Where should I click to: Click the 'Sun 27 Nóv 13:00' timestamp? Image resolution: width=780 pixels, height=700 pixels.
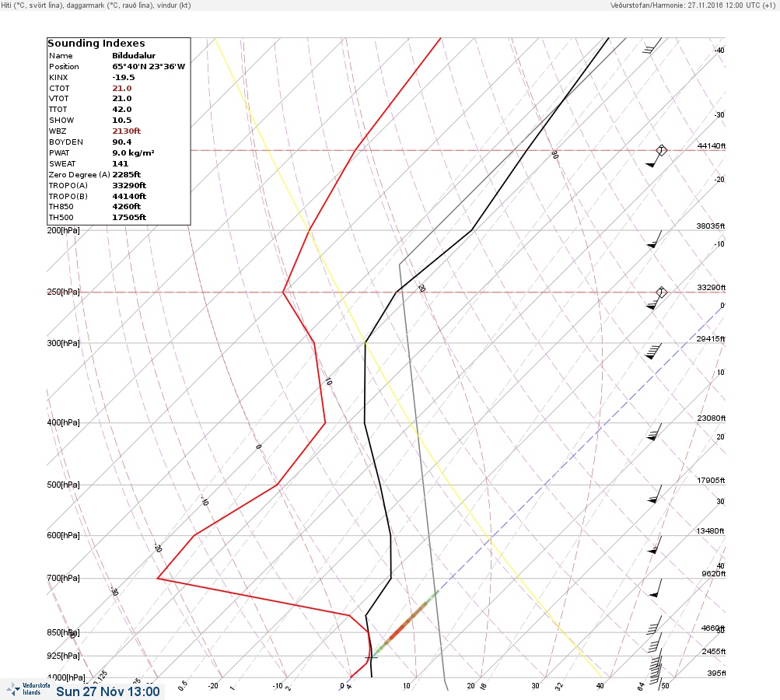pos(108,691)
